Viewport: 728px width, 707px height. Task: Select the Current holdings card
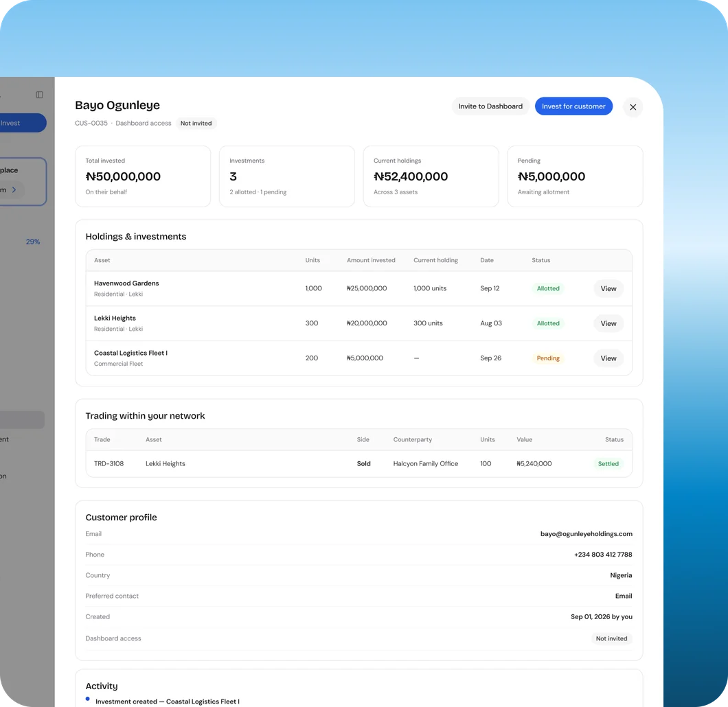[431, 176]
